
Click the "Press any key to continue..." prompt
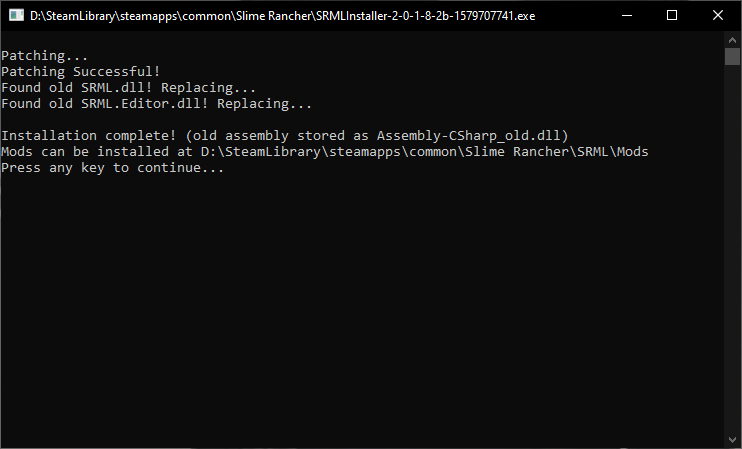point(112,168)
